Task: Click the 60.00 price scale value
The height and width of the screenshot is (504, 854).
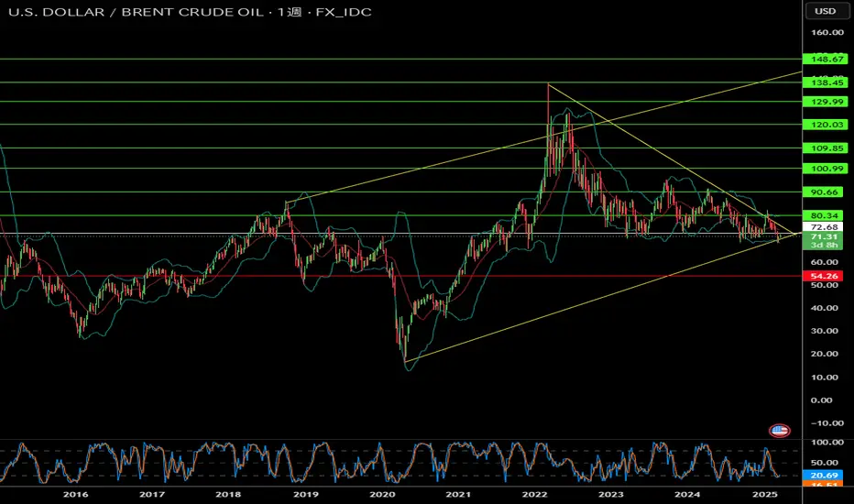Action: coord(824,261)
